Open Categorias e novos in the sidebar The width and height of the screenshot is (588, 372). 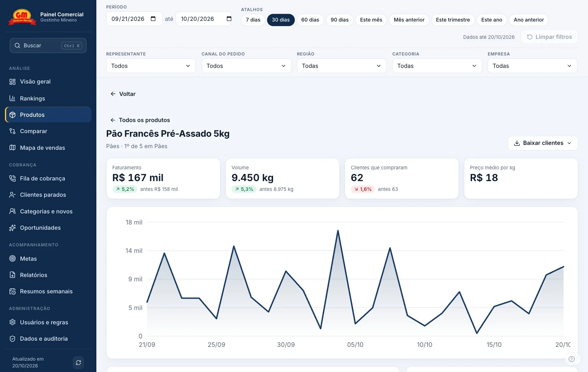click(x=48, y=211)
